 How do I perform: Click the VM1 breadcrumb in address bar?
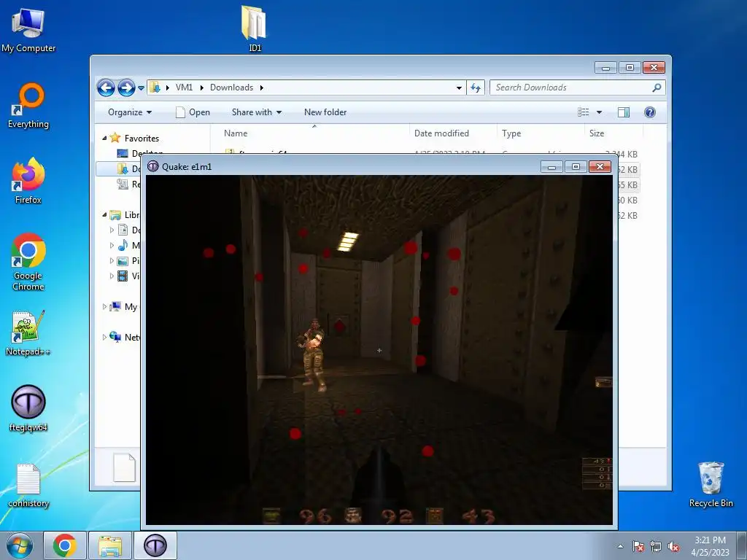point(184,87)
